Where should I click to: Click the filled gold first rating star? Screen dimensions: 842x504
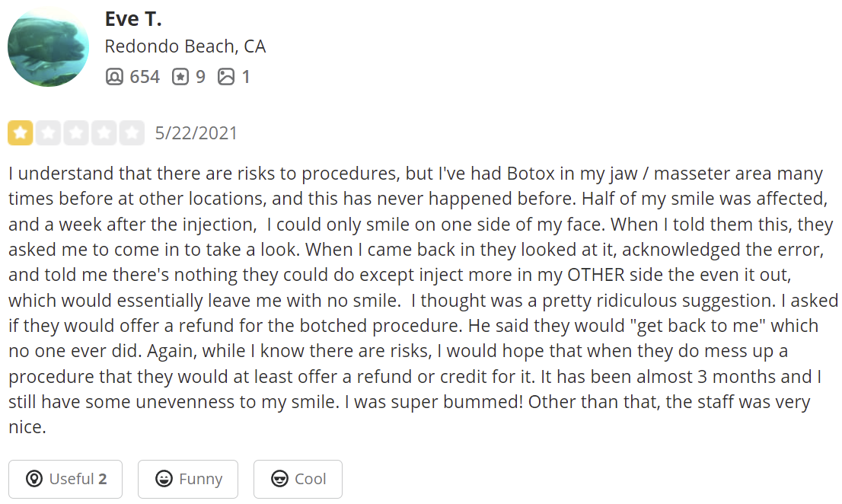click(x=21, y=133)
